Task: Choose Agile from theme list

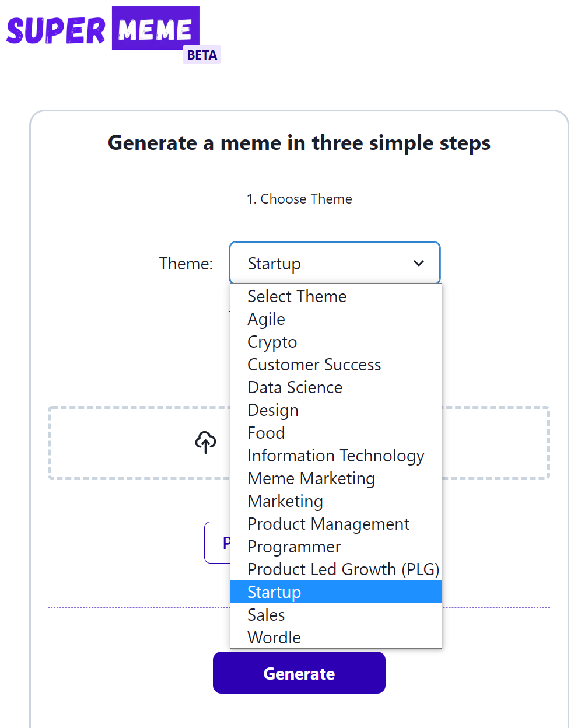Action: tap(267, 319)
